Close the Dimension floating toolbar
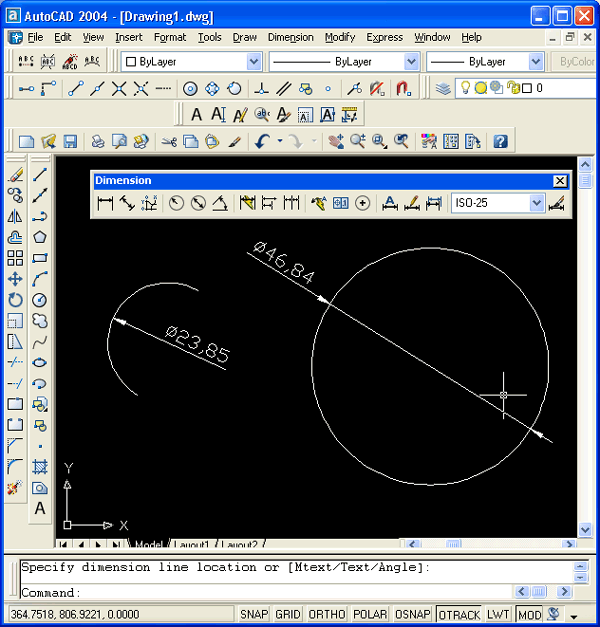Screen dimensions: 600x627 560,181
